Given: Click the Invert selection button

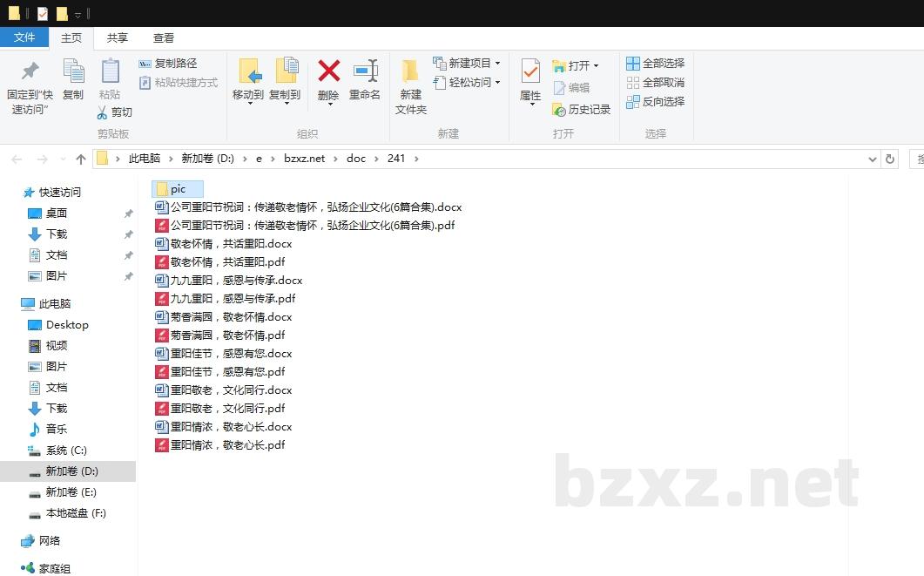Looking at the screenshot, I should point(655,102).
